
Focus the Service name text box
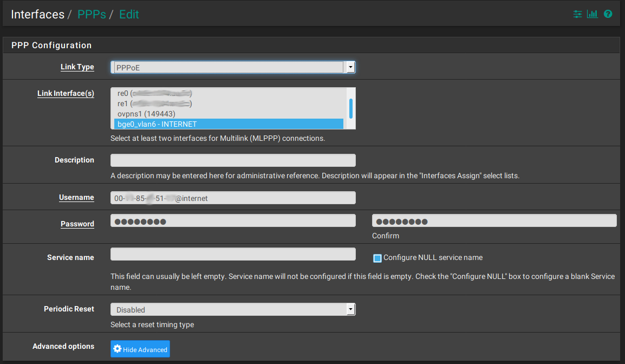tap(233, 254)
